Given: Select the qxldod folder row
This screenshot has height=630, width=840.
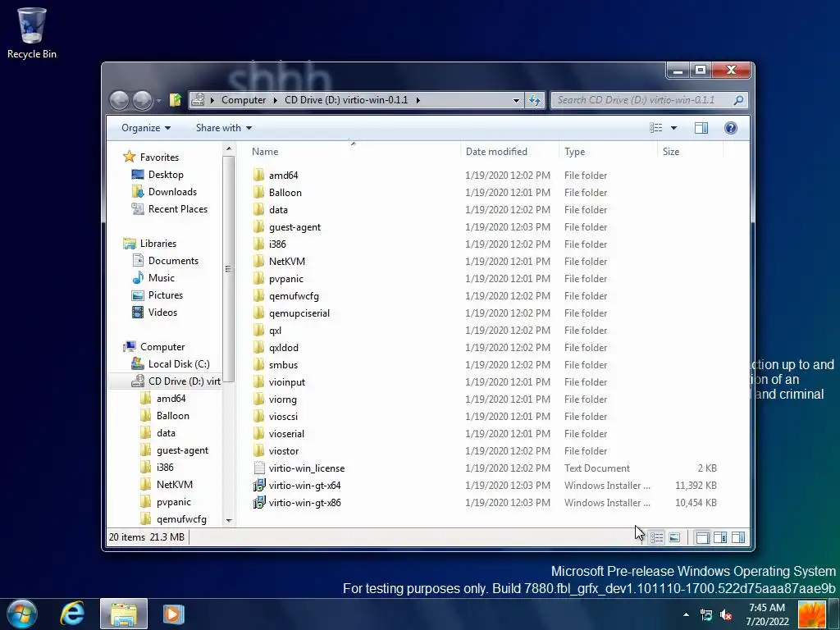Looking at the screenshot, I should tap(485, 348).
